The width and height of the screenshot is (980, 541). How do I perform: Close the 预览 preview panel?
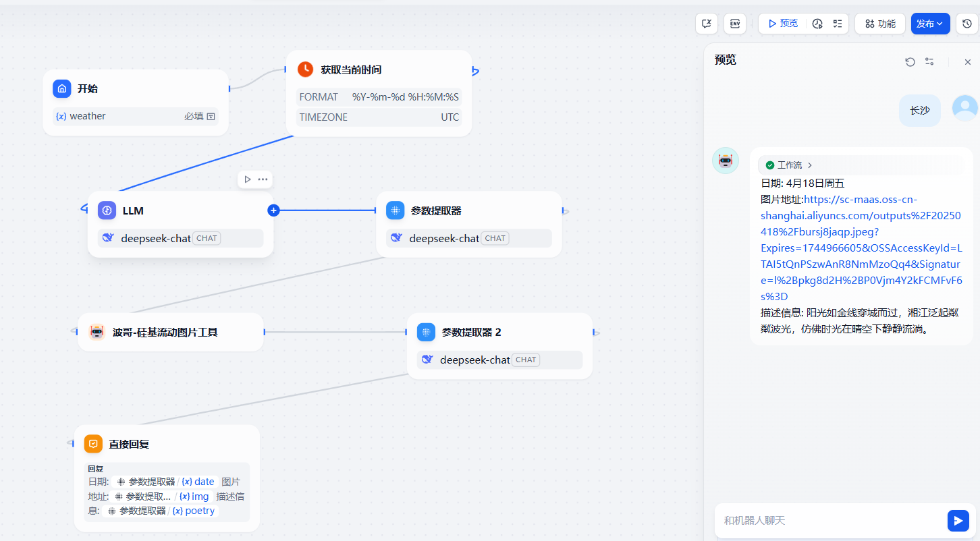click(x=967, y=62)
